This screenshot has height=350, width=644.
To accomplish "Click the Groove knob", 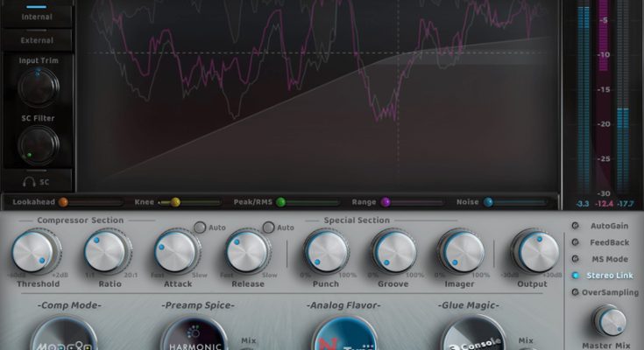I will coord(393,251).
